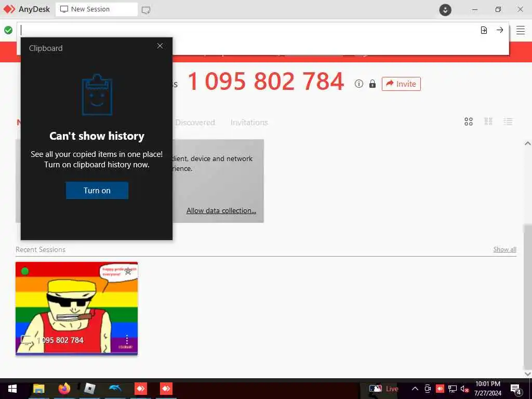
Task: Click the second AnyDesk taskbar icon
Action: click(166, 389)
